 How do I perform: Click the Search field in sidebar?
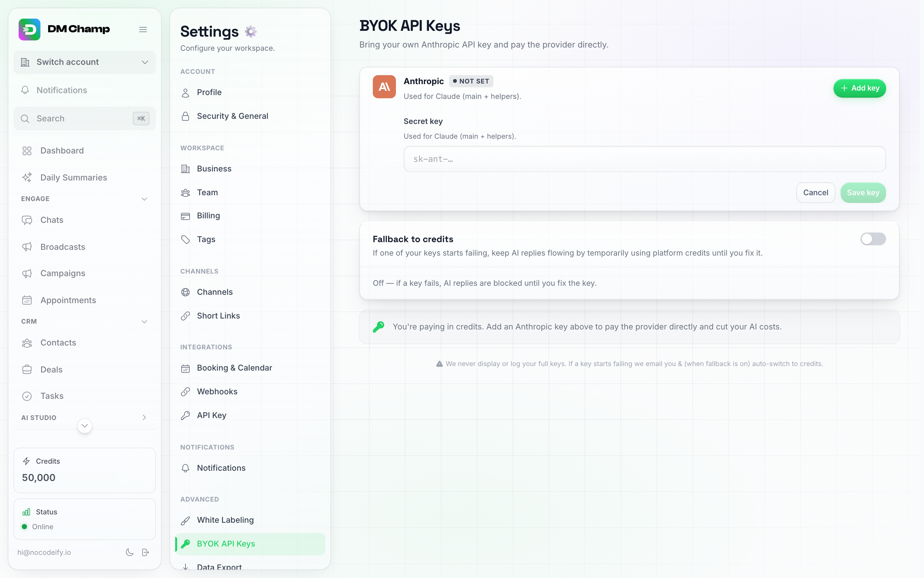pyautogui.click(x=85, y=118)
